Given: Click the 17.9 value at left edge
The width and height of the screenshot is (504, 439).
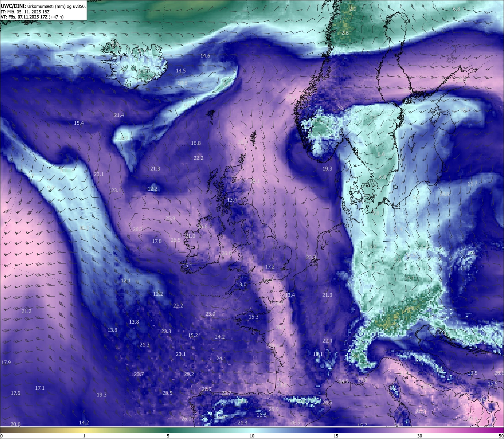Looking at the screenshot, I should (6, 363).
